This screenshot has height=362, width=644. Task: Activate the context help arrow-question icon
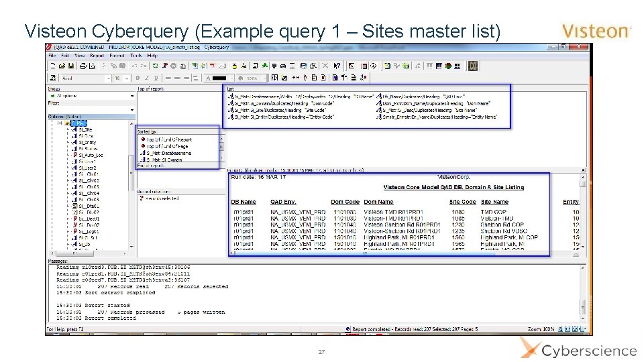click(x=337, y=66)
